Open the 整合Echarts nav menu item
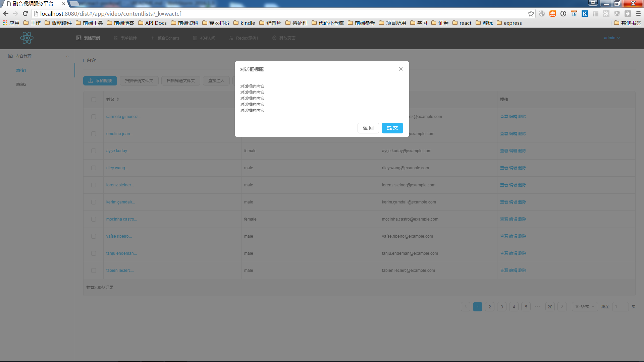The height and width of the screenshot is (362, 644). point(165,38)
